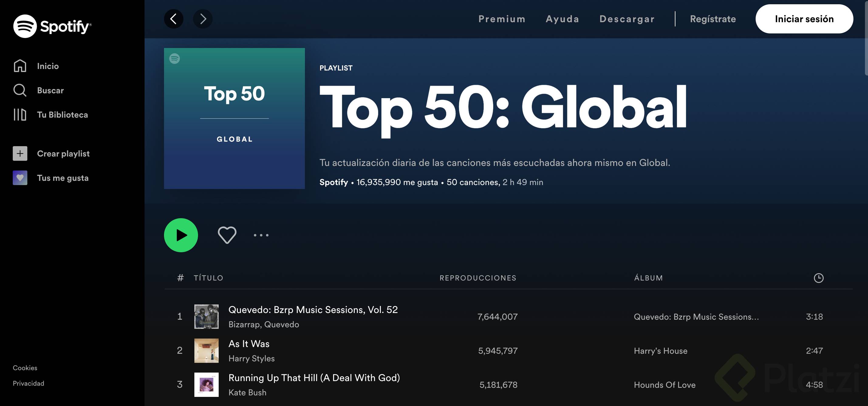Go forward with right arrow button

[x=203, y=19]
